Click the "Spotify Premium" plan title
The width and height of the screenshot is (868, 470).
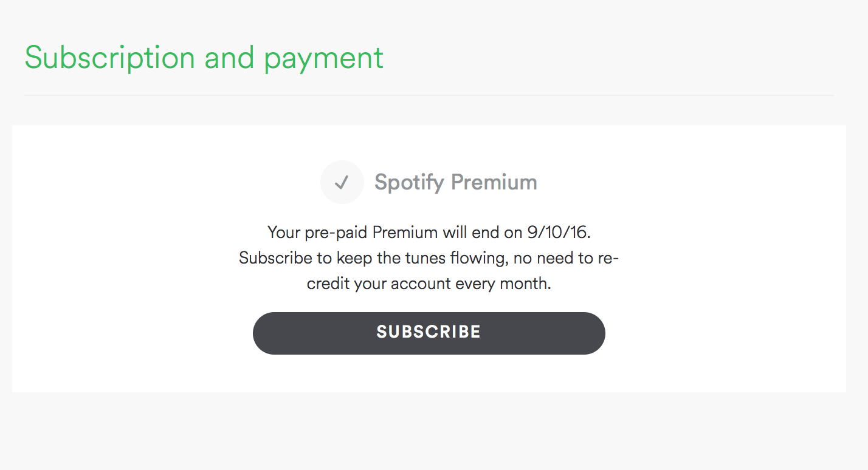455,182
